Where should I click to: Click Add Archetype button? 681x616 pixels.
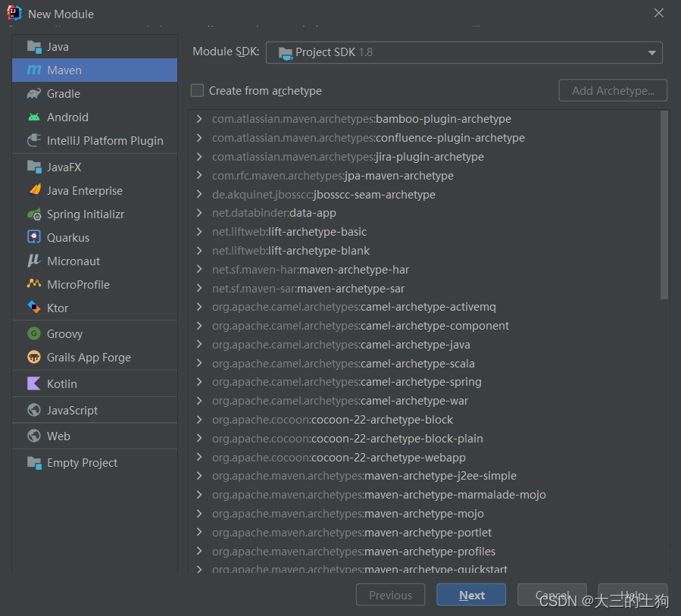[x=613, y=90]
